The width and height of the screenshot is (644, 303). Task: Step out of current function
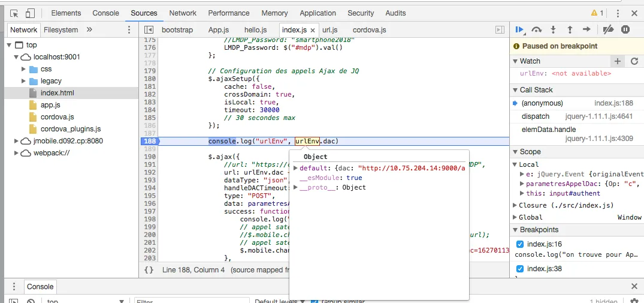coord(570,29)
